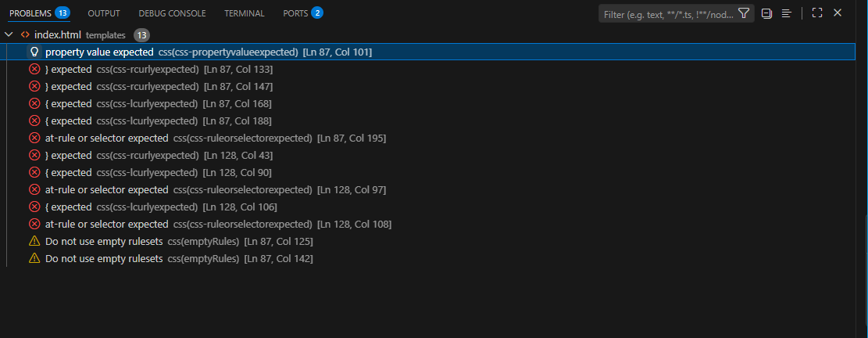Select '{ expected' at Ln 128, Col 106

tap(430, 207)
